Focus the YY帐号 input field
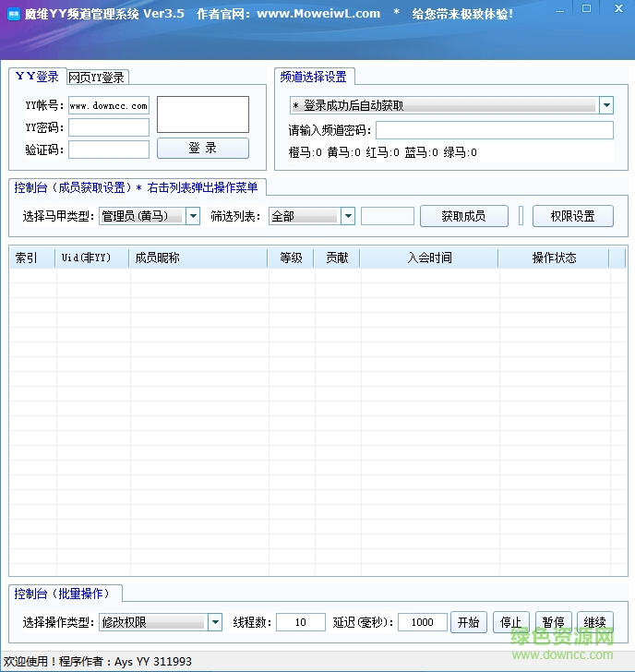The width and height of the screenshot is (635, 672). (109, 105)
